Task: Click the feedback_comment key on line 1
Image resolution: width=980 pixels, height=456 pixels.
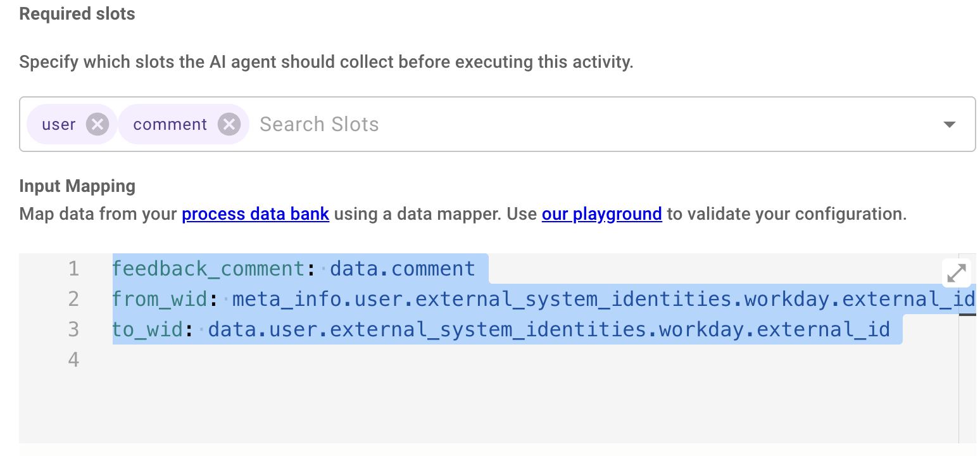Action: pos(210,269)
